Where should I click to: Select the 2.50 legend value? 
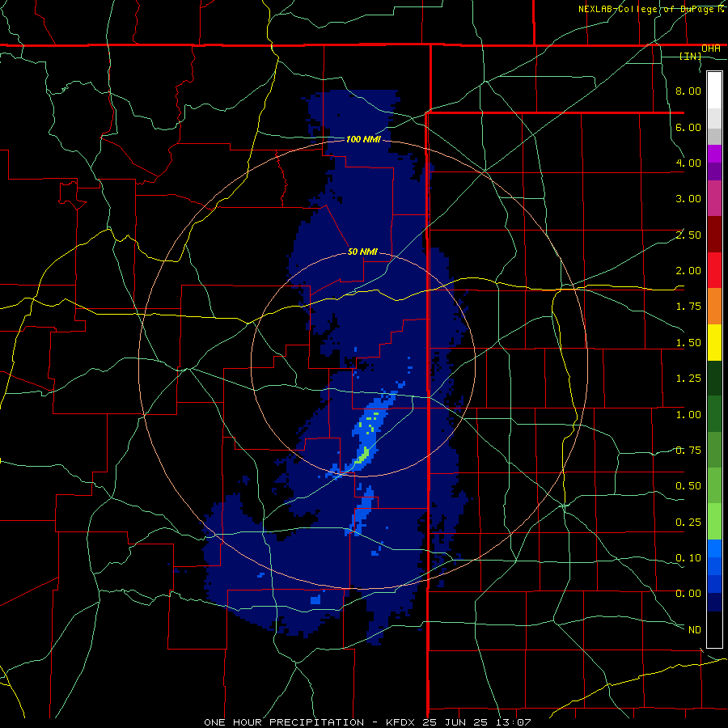(688, 235)
